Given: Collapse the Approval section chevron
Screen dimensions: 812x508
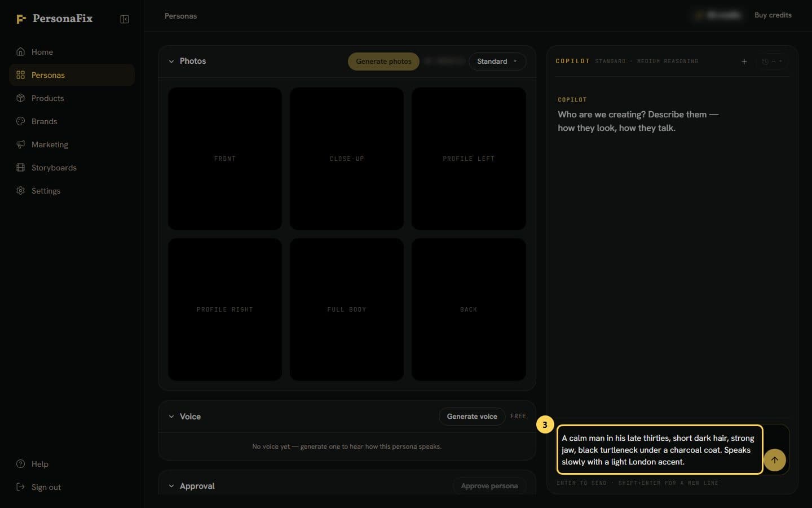Looking at the screenshot, I should click(x=171, y=486).
